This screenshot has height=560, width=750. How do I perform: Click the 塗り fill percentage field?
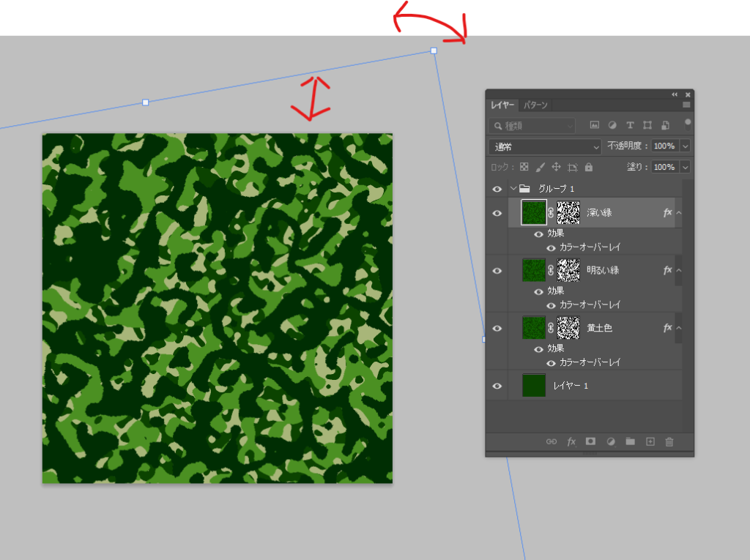664,167
